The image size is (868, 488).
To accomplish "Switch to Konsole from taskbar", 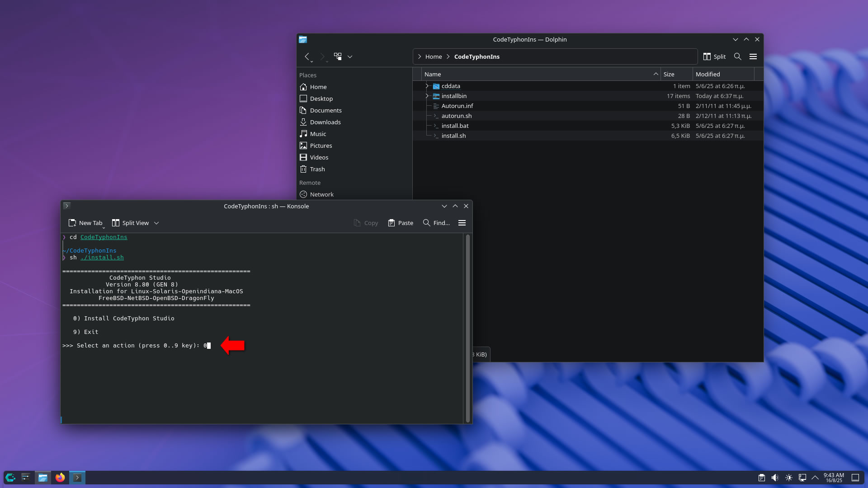I will click(77, 478).
